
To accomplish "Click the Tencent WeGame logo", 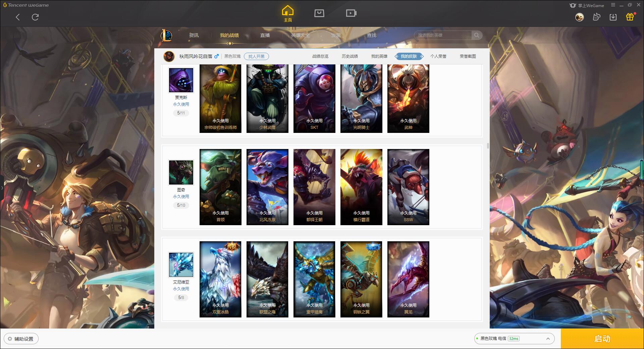I will tap(26, 5).
